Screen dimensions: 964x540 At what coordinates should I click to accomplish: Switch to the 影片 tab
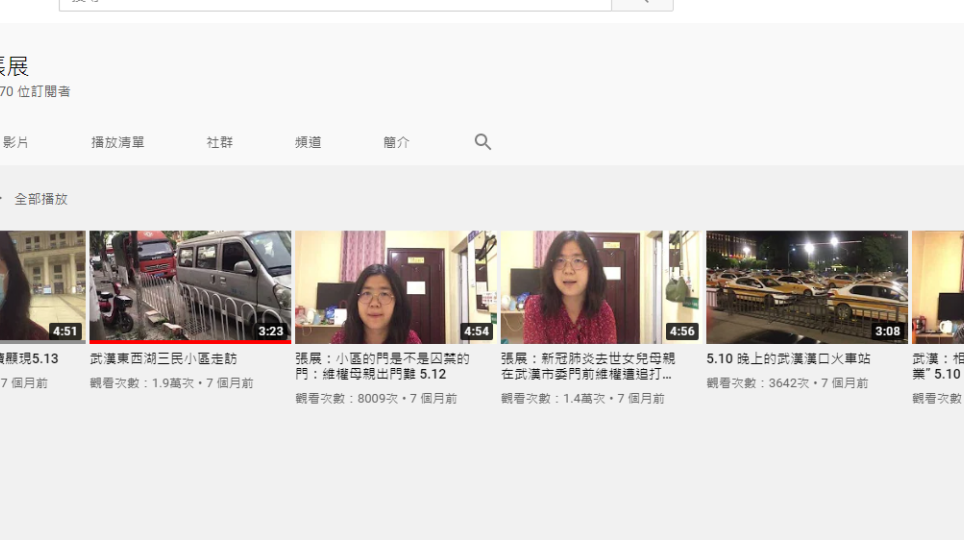(x=16, y=143)
